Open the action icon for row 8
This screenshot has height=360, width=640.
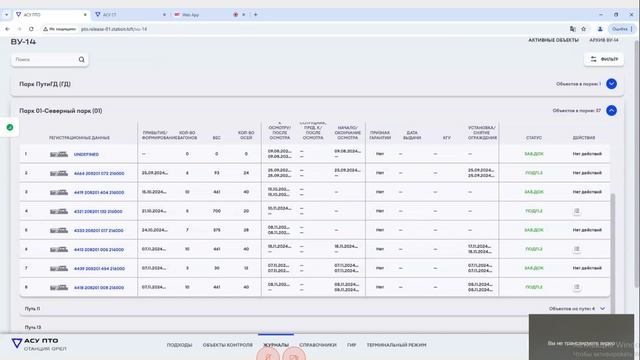pyautogui.click(x=576, y=287)
